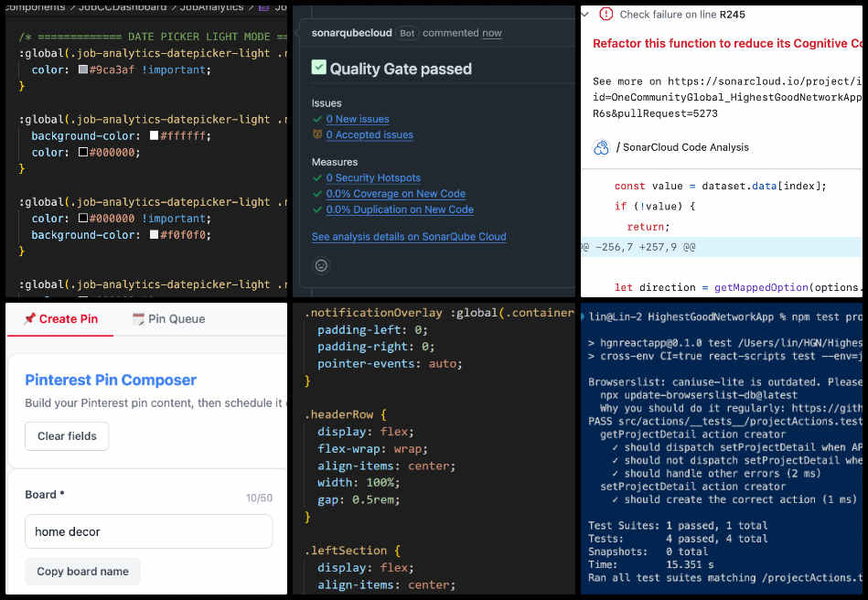Click the pushpin icon in Create Pin tab
The width and height of the screenshot is (868, 600).
(30, 318)
